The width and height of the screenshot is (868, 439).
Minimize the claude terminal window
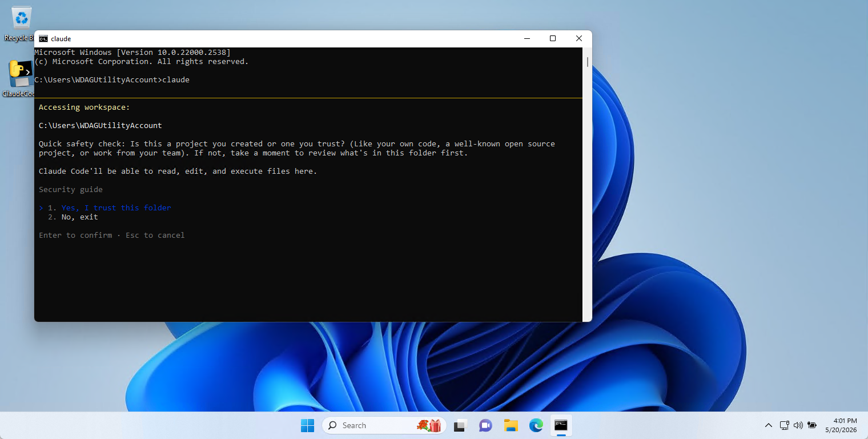pyautogui.click(x=527, y=38)
